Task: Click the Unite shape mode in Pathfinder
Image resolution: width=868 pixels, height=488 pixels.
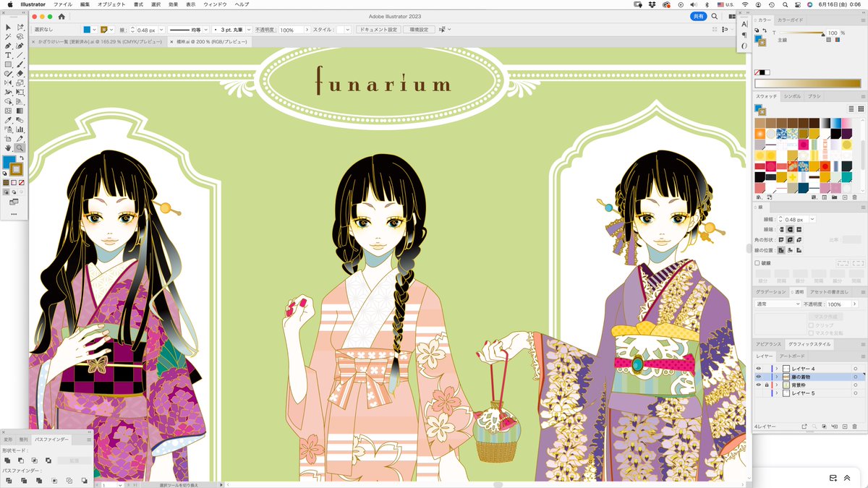Action: point(7,460)
